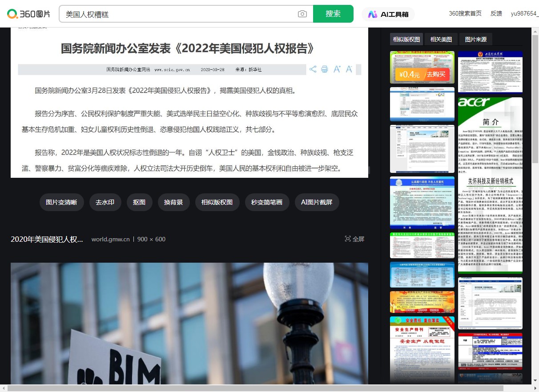This screenshot has width=539, height=392.
Task: Click the enlarge font A+ icon
Action: 337,69
